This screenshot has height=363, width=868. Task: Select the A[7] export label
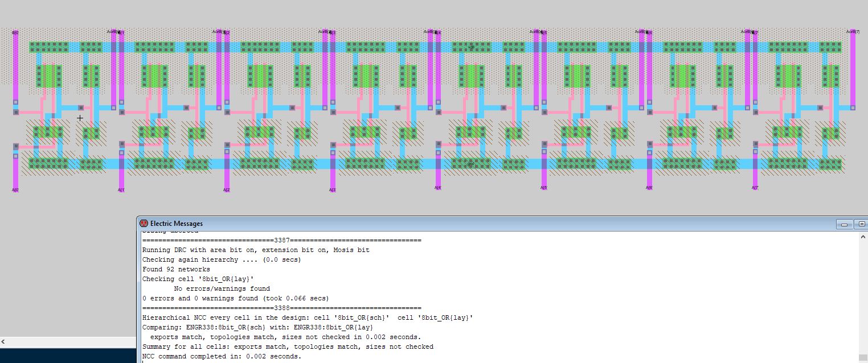(755, 188)
